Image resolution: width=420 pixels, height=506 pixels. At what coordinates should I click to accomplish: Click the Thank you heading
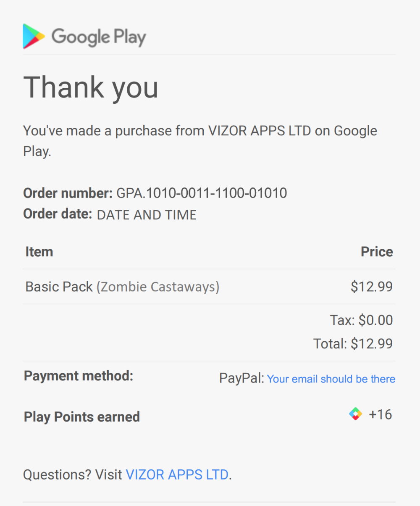[91, 88]
